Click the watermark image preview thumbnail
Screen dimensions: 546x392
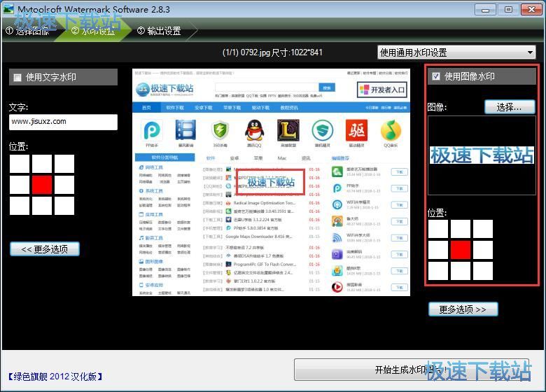point(482,155)
